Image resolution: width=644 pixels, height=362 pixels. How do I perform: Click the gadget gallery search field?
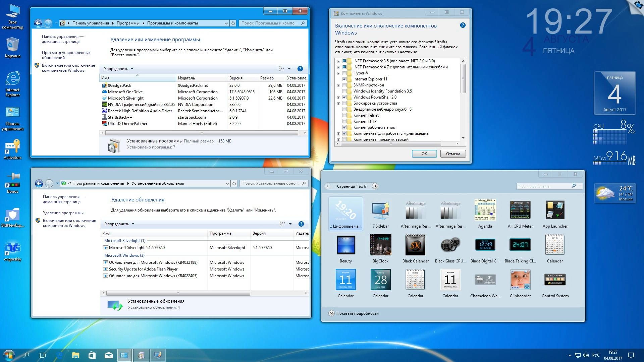(x=549, y=186)
